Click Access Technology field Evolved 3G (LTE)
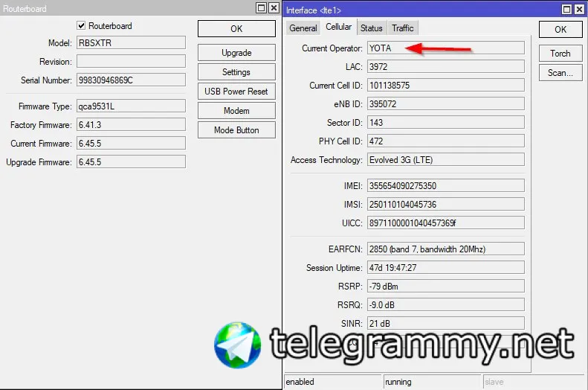 click(x=446, y=159)
